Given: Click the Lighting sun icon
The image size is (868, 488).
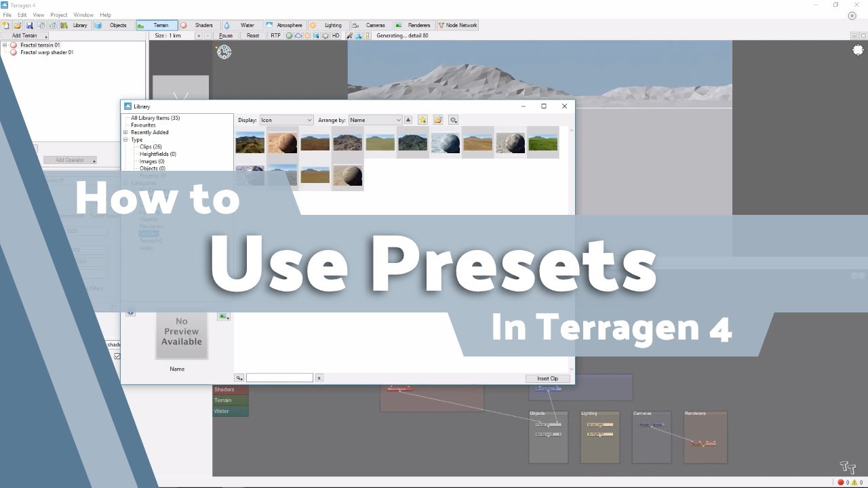Looking at the screenshot, I should [313, 25].
